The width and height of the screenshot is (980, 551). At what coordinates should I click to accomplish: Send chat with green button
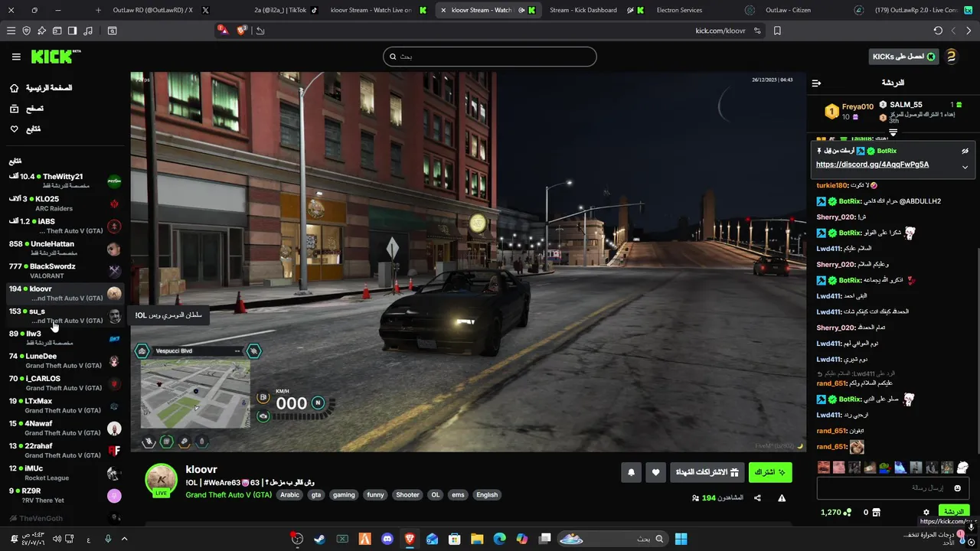(954, 512)
